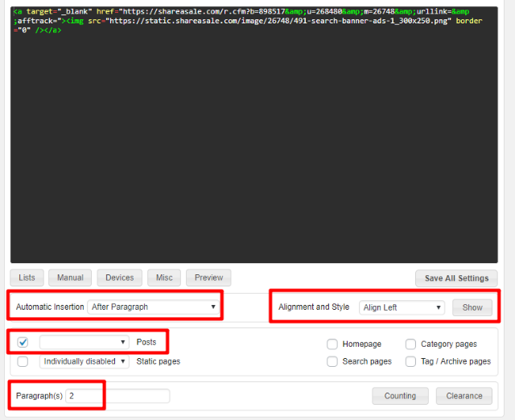515x420 pixels.
Task: Enable the Tag / Archive pages checkbox
Action: tap(410, 361)
